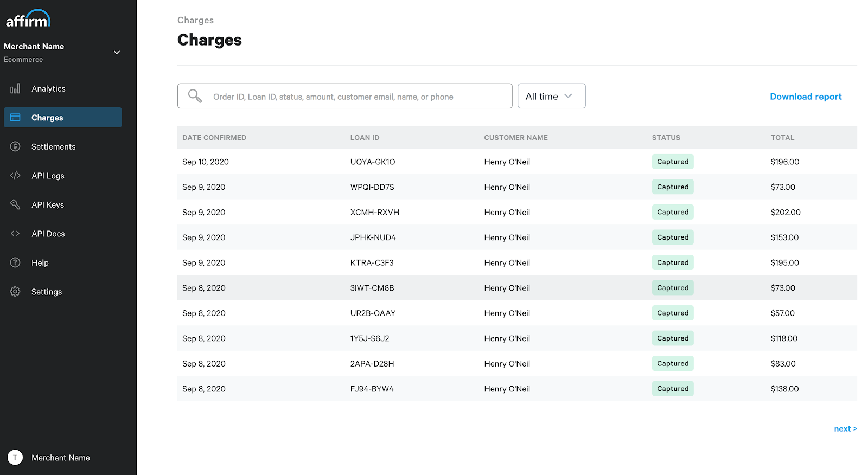Screen dimensions: 868x475
Task: Click the Total column header
Action: 782,138
